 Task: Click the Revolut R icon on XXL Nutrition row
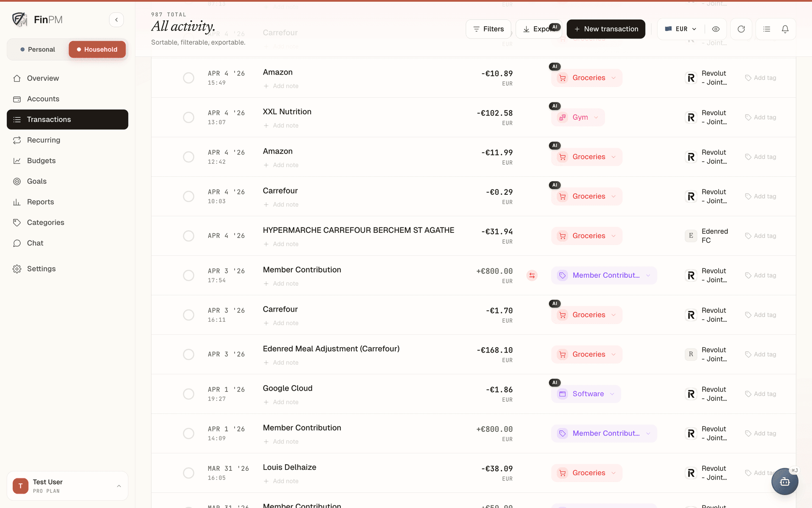691,117
